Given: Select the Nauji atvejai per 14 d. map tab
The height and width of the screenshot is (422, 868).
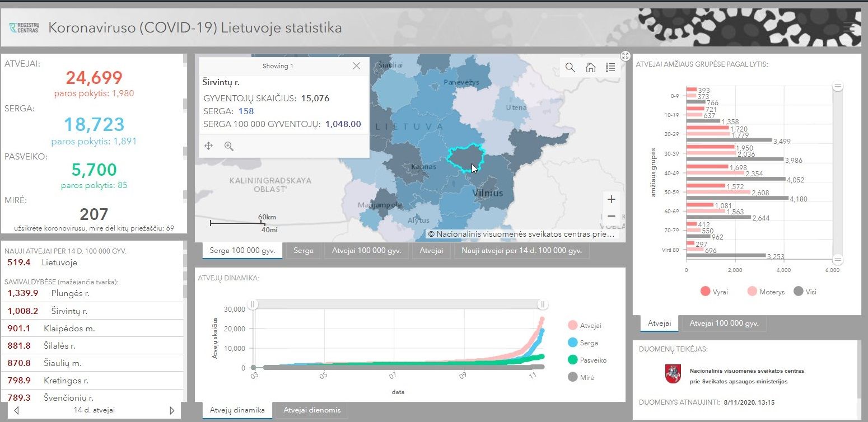Looking at the screenshot, I should point(521,251).
